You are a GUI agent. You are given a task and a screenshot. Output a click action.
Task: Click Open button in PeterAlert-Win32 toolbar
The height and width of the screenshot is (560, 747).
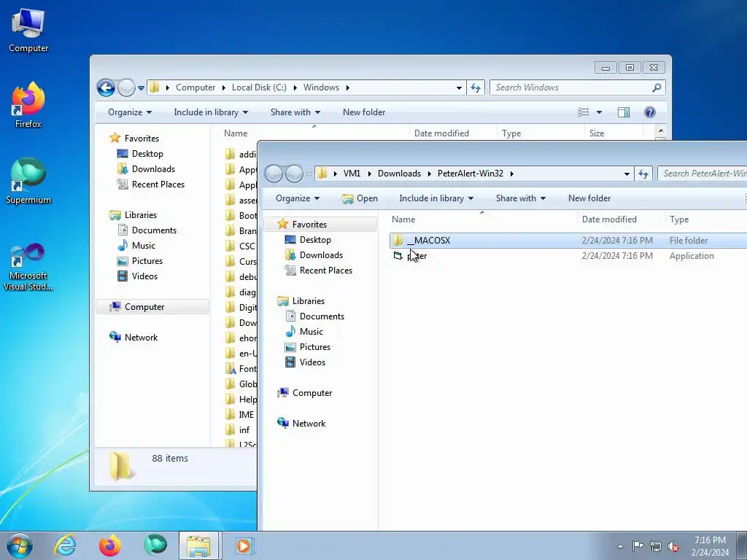(360, 198)
